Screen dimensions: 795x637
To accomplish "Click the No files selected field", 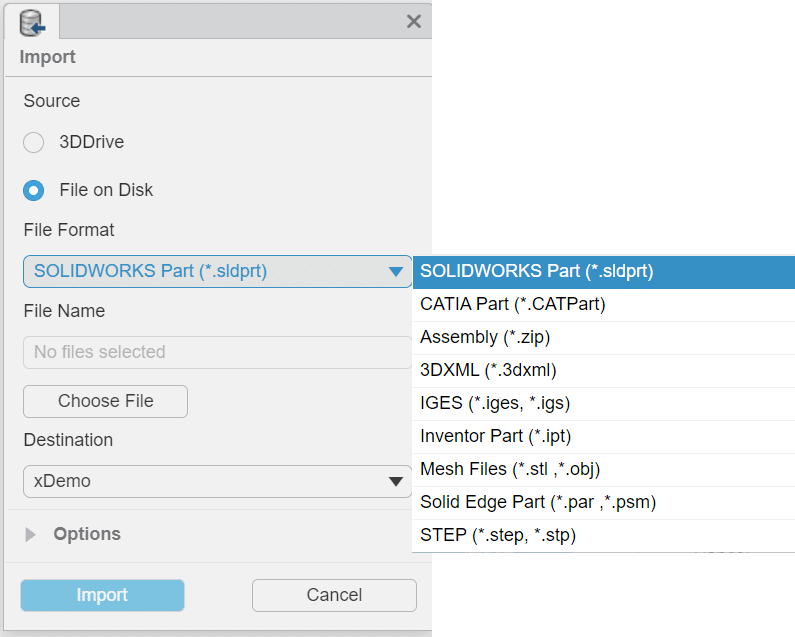I will click(x=217, y=352).
